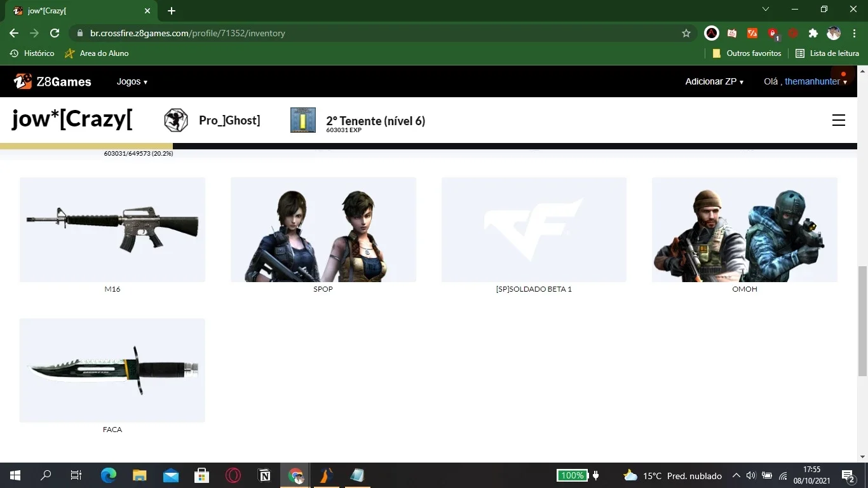The height and width of the screenshot is (488, 868).
Task: Open the Area do Aluno bookmark
Action: (x=97, y=53)
